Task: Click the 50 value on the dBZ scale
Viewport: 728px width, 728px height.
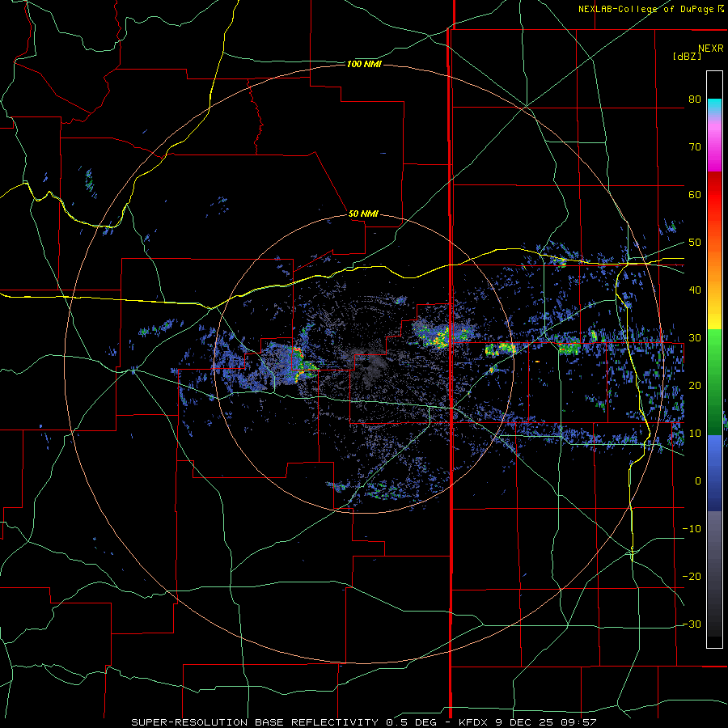Action: click(695, 243)
